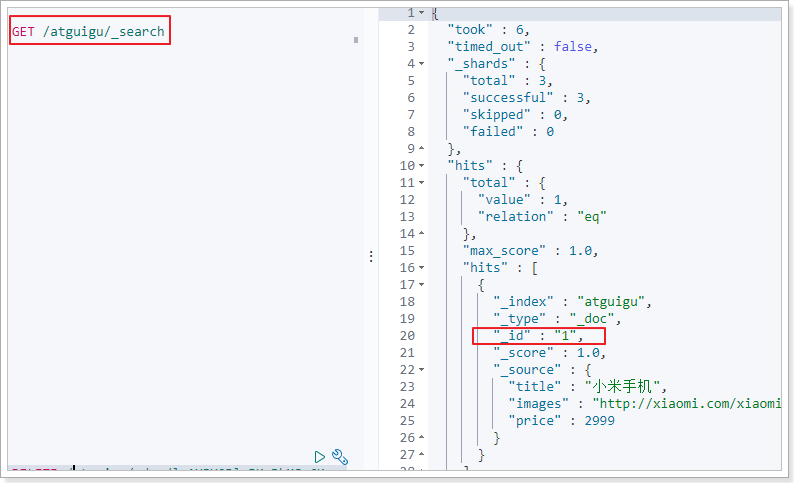The image size is (794, 483).
Task: Collapse the "_source" block on line 22
Action: coord(421,370)
